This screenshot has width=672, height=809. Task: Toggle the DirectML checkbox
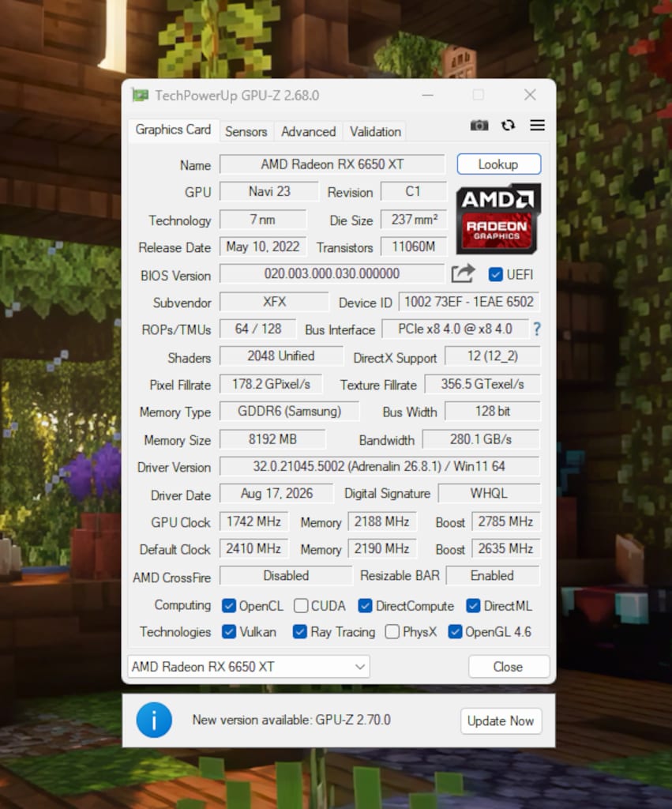473,606
